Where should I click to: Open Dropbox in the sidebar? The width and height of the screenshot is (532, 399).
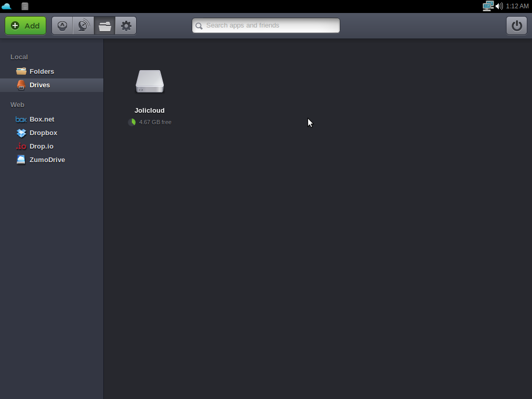[51, 133]
